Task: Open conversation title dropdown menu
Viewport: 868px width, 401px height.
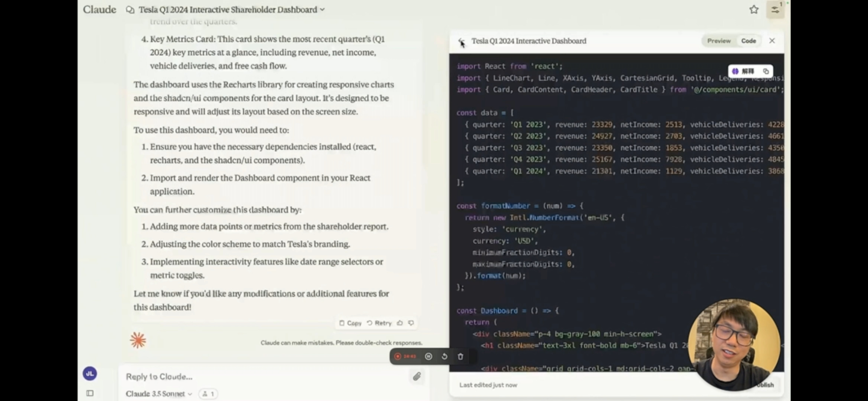Action: point(322,10)
